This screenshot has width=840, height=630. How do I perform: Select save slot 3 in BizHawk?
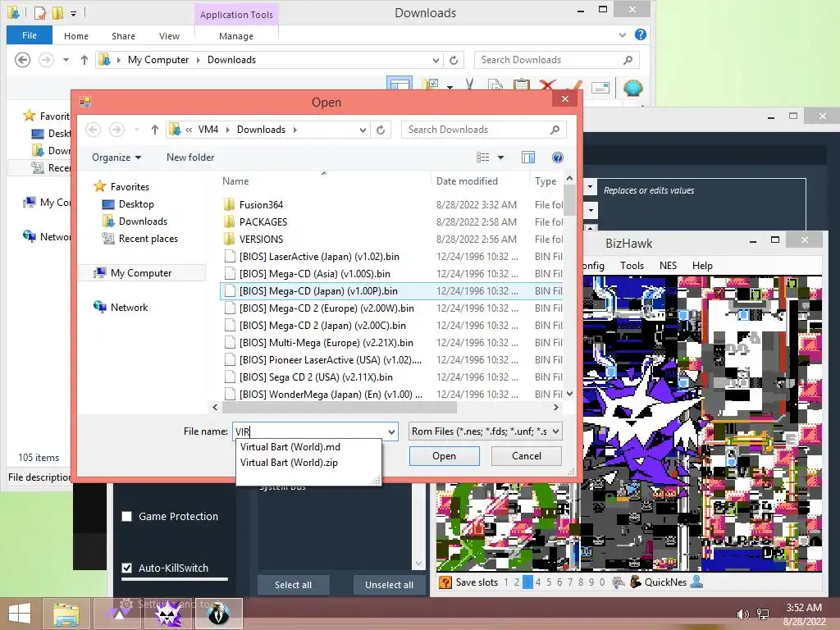[527, 582]
